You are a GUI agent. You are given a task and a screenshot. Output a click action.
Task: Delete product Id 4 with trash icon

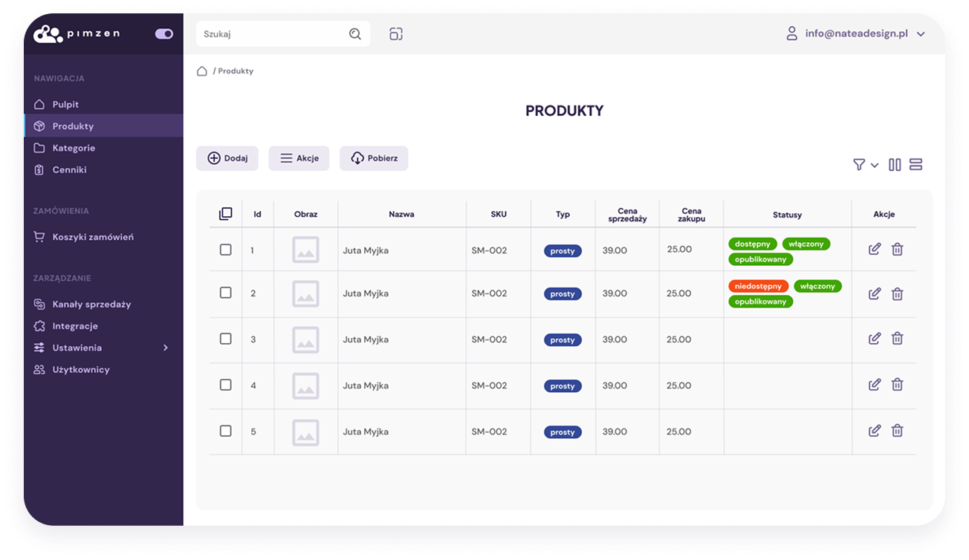[897, 384]
